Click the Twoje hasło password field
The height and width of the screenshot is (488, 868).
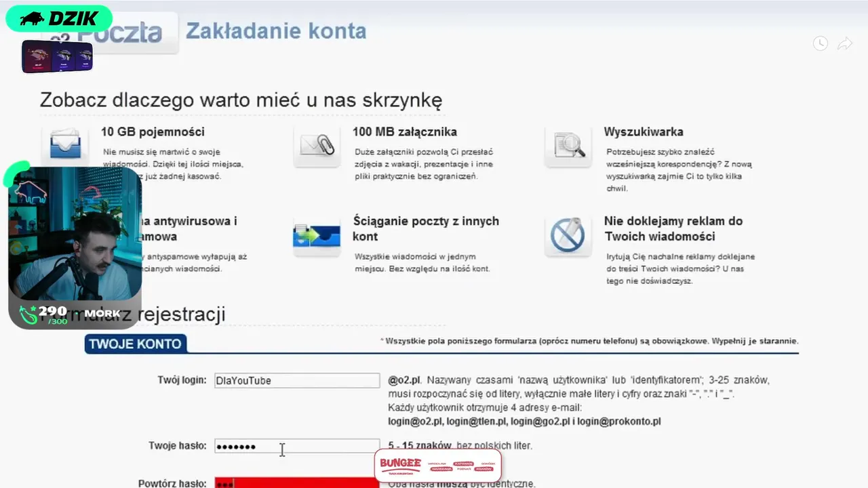(x=297, y=446)
